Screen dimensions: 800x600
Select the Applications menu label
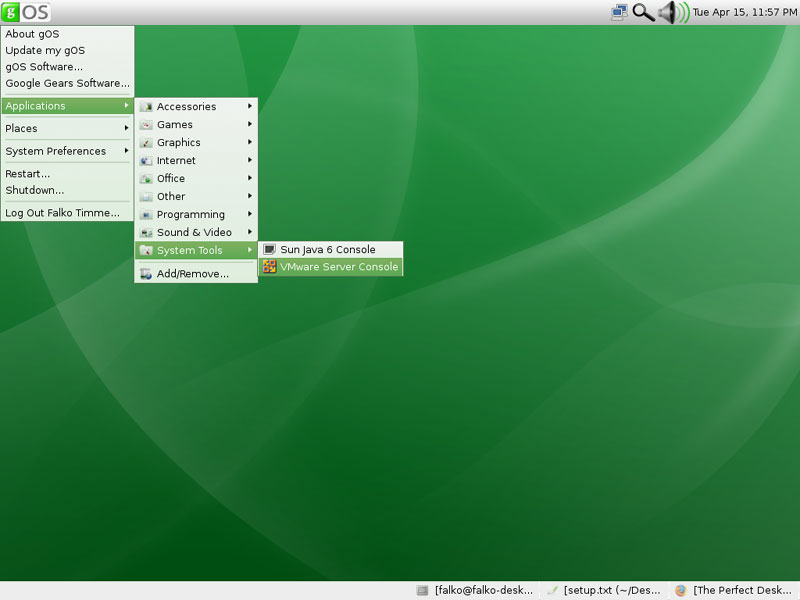coord(35,106)
